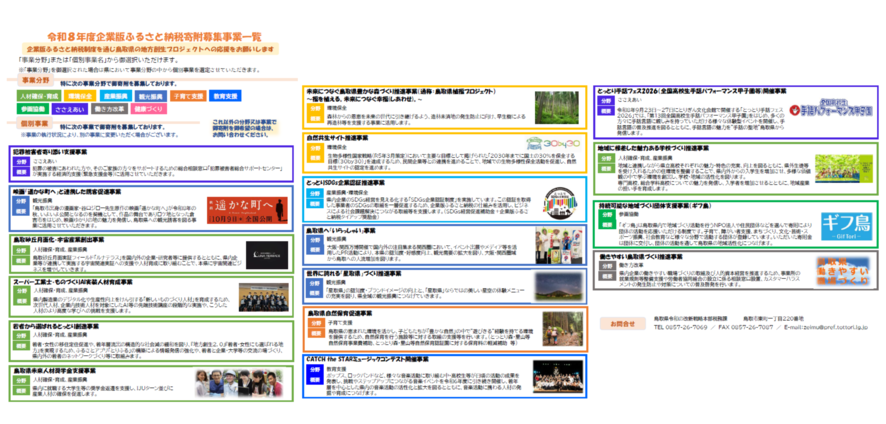Screen dimensions: 886x424
Task: Click 分野 label in CATCH the STAR card
Action: (x=314, y=369)
